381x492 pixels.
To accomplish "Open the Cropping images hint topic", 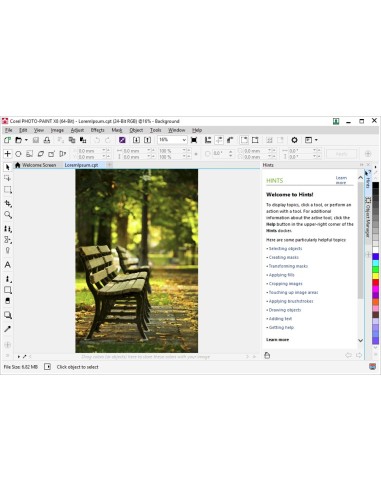I will (x=286, y=284).
